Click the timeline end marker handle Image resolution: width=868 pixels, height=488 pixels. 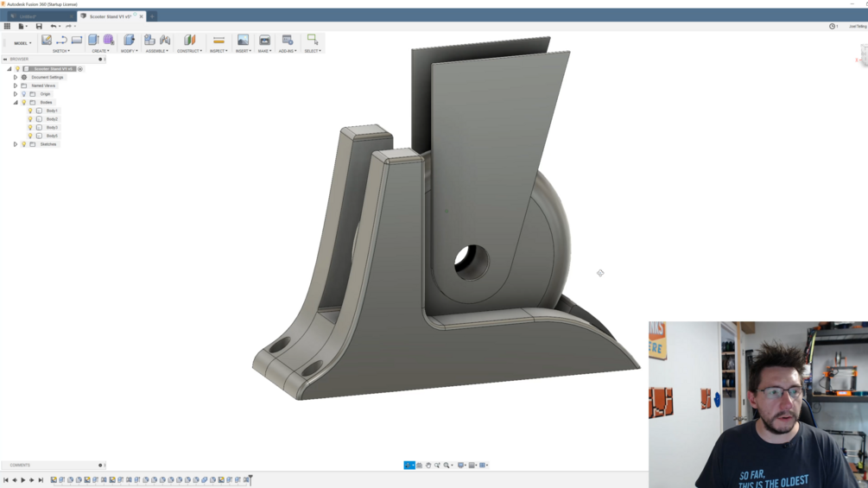tap(250, 479)
